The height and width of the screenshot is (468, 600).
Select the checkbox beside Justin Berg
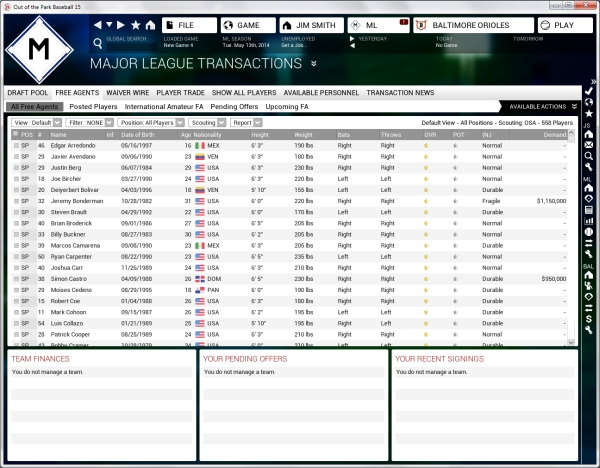tap(15, 167)
